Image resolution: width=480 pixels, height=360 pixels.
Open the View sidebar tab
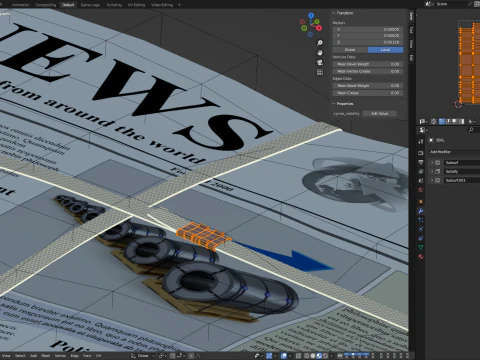tap(411, 44)
